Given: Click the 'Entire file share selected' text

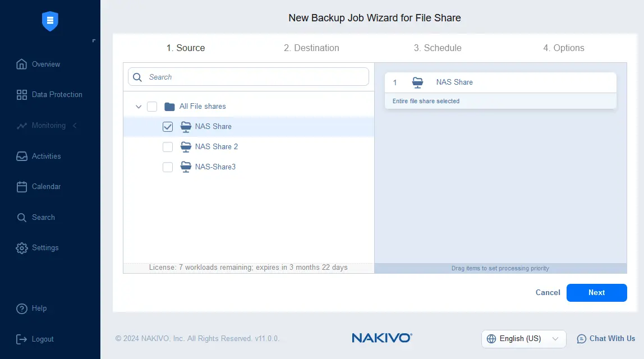Looking at the screenshot, I should pyautogui.click(x=426, y=101).
